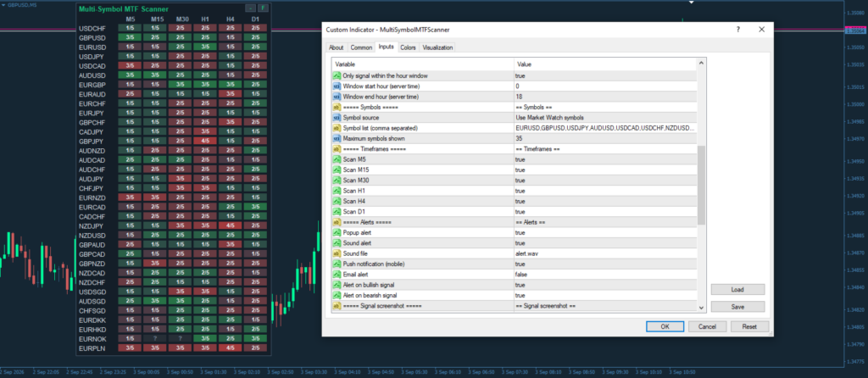The image size is (868, 378).
Task: Click the 'F' button on the scanner panel
Action: tap(264, 8)
